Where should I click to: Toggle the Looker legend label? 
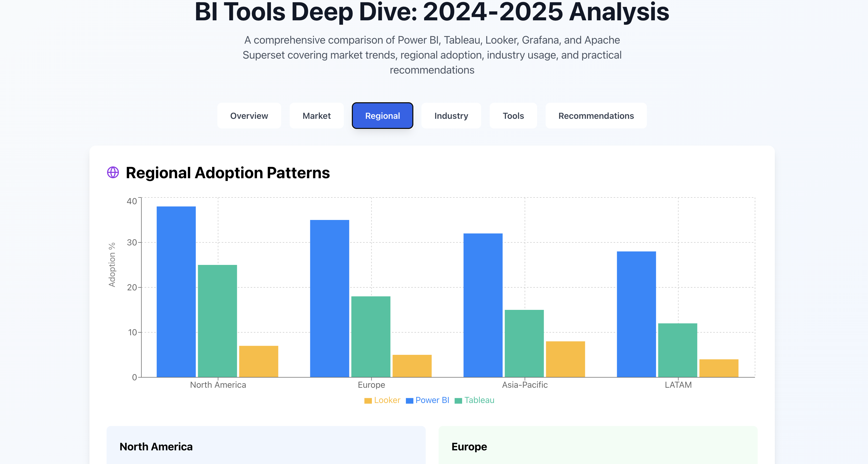pyautogui.click(x=387, y=400)
